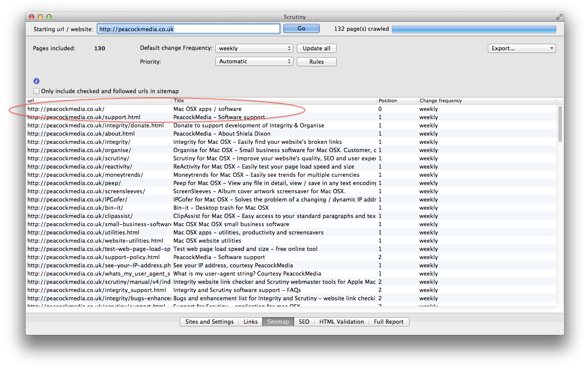Viewport: 588px width, 367px height.
Task: Select the /reactivity/ url row
Action: [292, 166]
